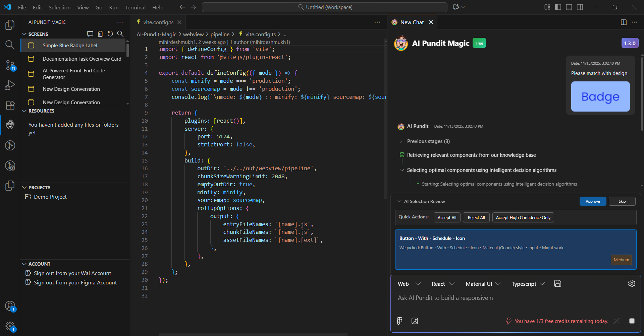The height and width of the screenshot is (336, 644).
Task: Click Accept High Confidence Only option
Action: point(523,217)
